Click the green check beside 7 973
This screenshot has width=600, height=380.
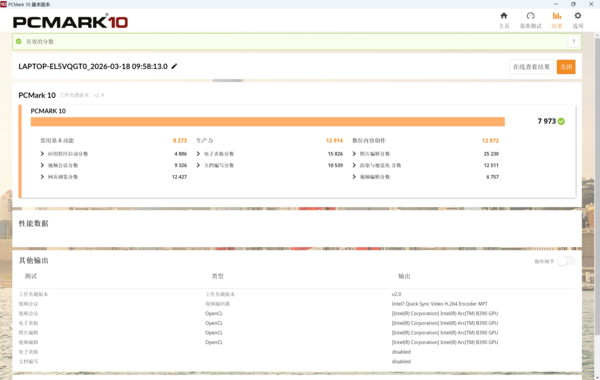coord(561,121)
